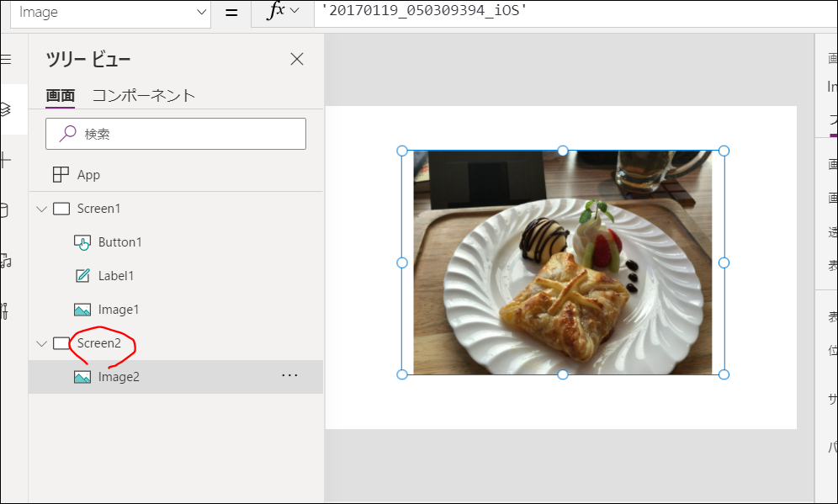Image resolution: width=838 pixels, height=504 pixels.
Task: Select Image2 control in tree
Action: 176,377
